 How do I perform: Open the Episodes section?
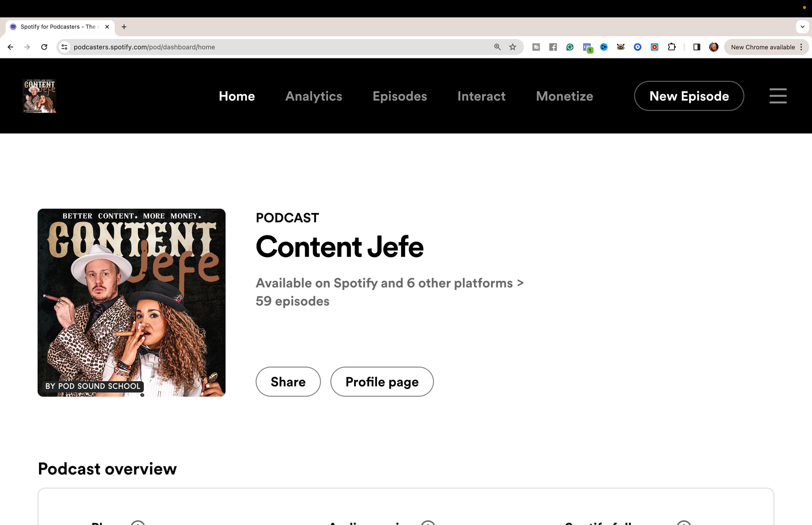pos(400,96)
